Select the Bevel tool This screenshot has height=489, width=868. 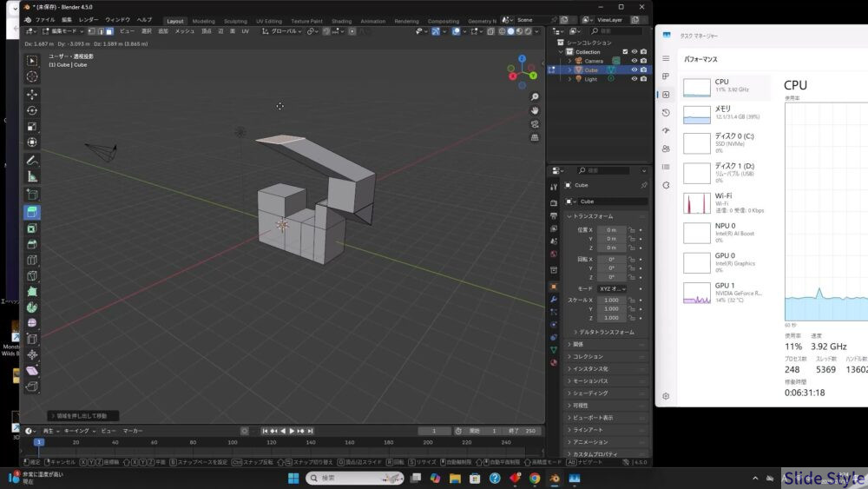[32, 244]
